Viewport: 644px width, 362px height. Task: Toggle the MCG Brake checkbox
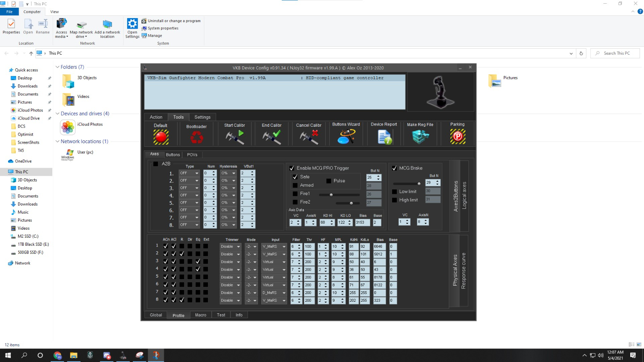(394, 168)
